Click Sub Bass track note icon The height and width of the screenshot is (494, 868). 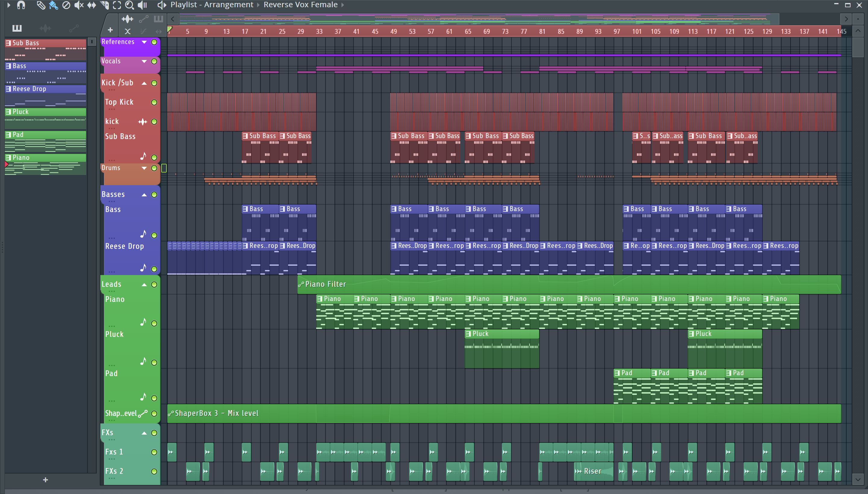[x=143, y=157]
